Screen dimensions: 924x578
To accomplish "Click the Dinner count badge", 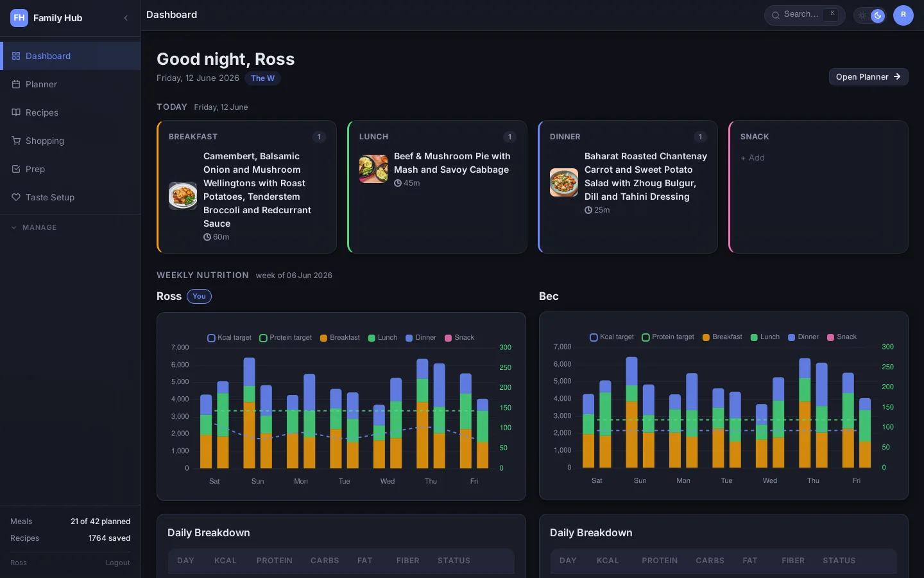I will pyautogui.click(x=700, y=137).
